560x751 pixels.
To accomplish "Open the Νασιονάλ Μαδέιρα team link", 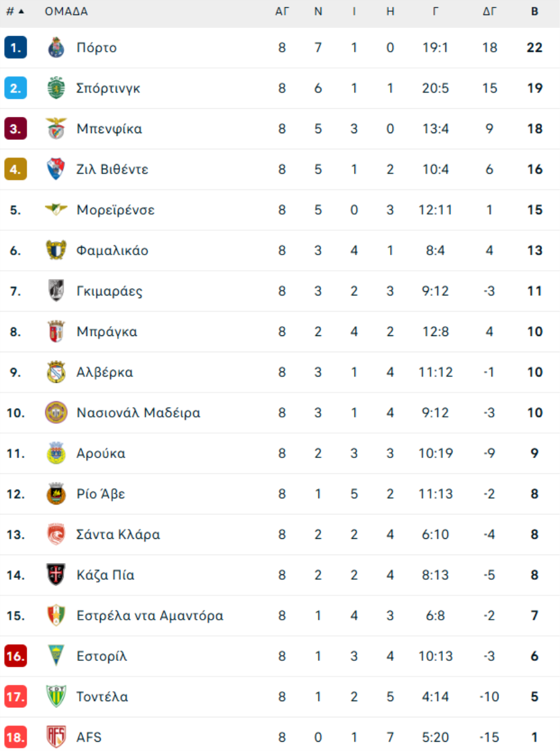I will coord(138,413).
